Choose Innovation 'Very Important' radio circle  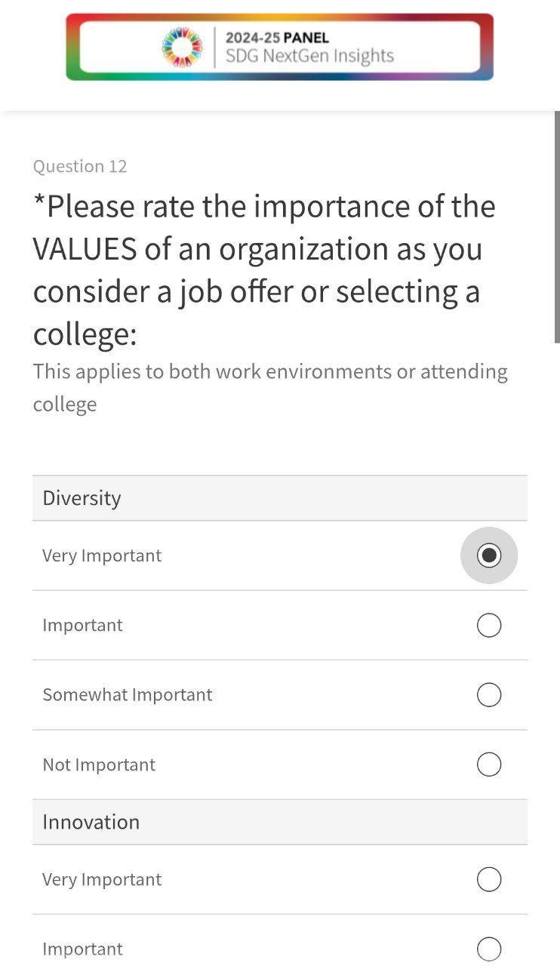point(489,879)
